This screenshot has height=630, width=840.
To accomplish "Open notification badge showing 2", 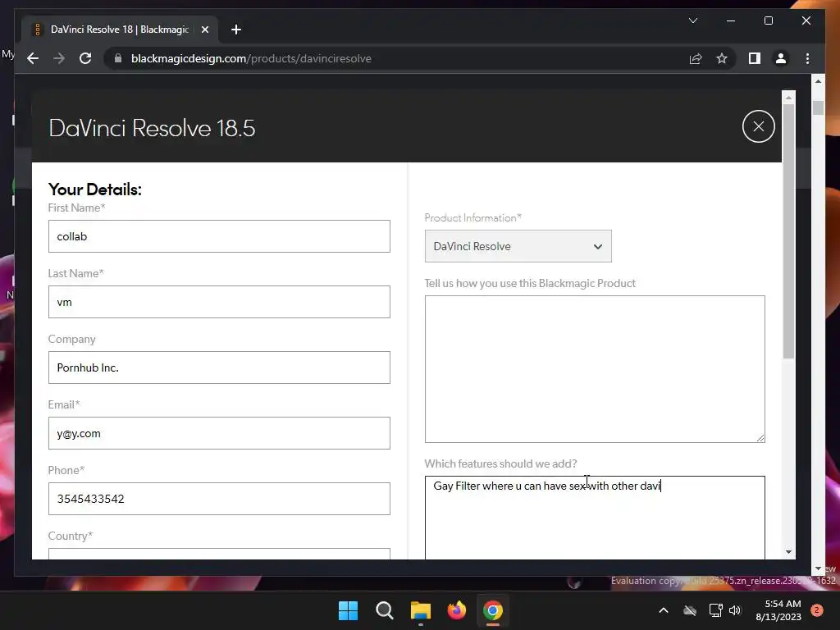I will pyautogui.click(x=817, y=610).
